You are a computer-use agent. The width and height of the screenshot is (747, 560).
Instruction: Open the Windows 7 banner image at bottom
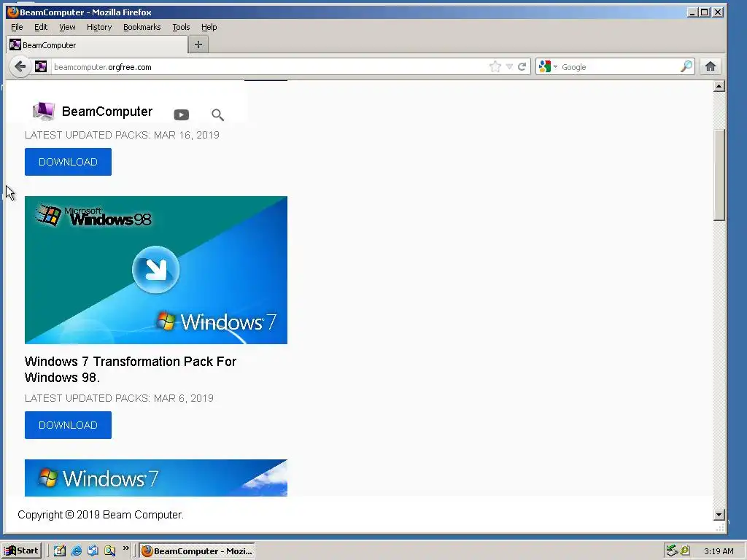tap(156, 478)
